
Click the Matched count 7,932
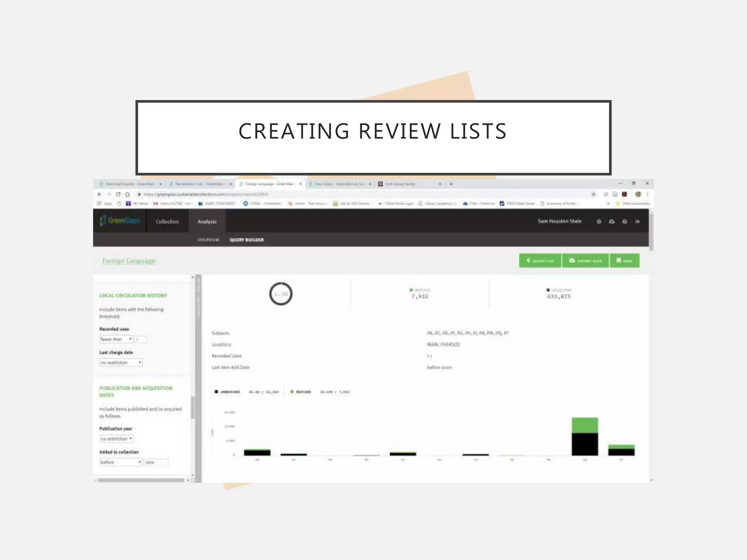coord(420,296)
